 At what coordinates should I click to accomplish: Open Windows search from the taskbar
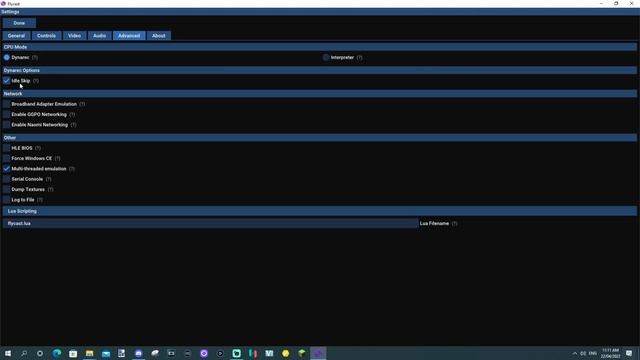point(24,353)
